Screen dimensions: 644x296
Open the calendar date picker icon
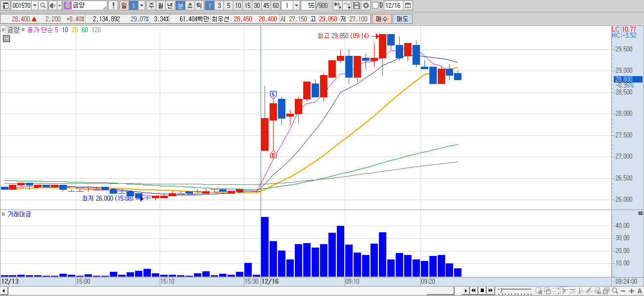coord(408,6)
